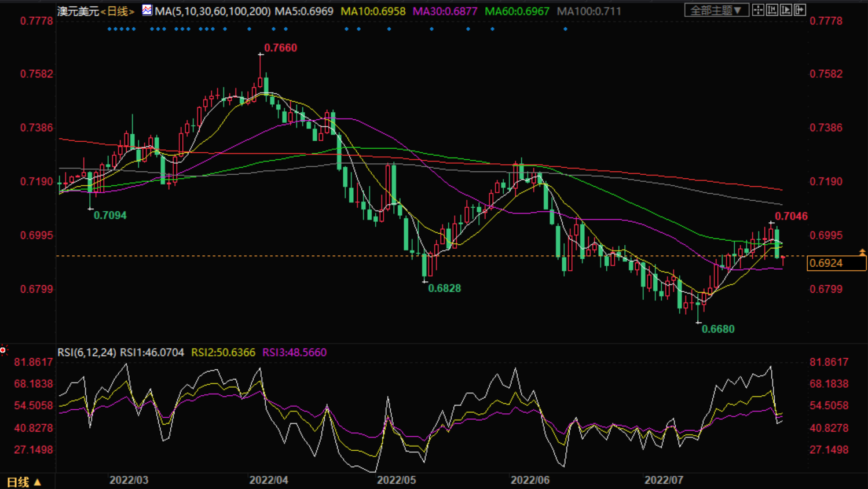Change the <日线> period selector in title
This screenshot has height=489, width=868.
118,11
